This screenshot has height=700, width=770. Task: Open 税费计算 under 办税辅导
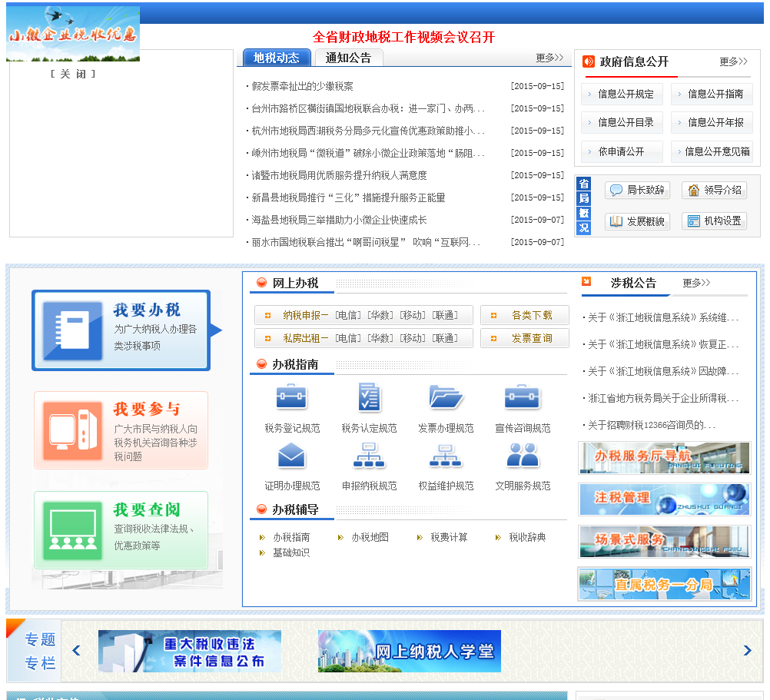[x=449, y=537]
